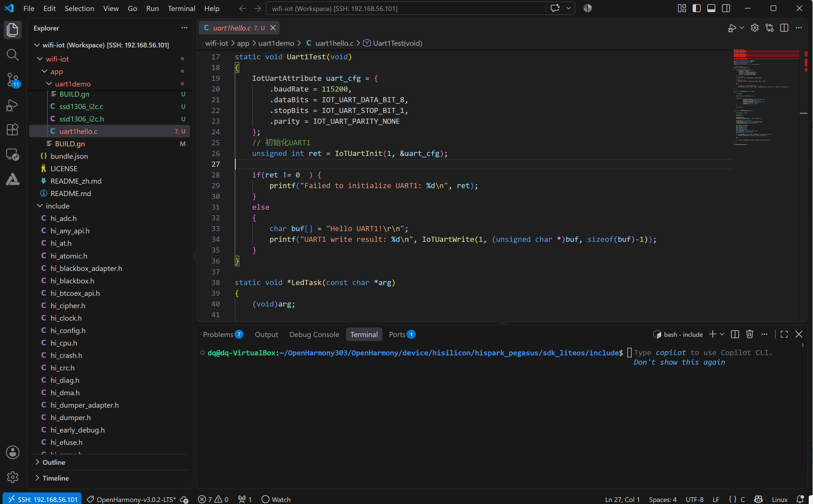Click Run or Debug file icon
The image size is (813, 504).
[732, 28]
